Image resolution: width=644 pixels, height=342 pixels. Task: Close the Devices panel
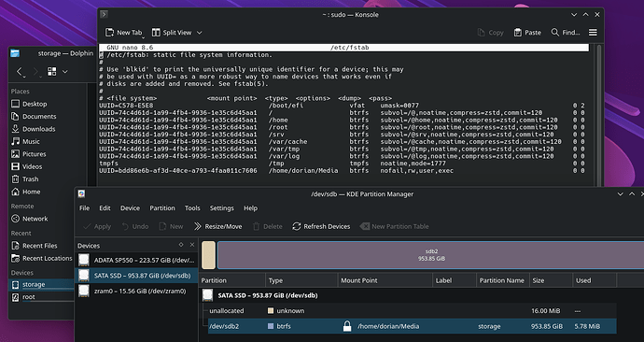[192, 245]
